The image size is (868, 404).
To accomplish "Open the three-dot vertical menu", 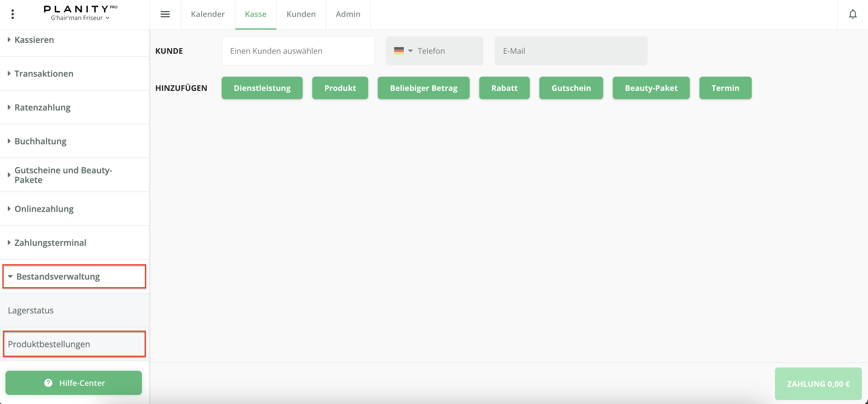I will coord(12,14).
